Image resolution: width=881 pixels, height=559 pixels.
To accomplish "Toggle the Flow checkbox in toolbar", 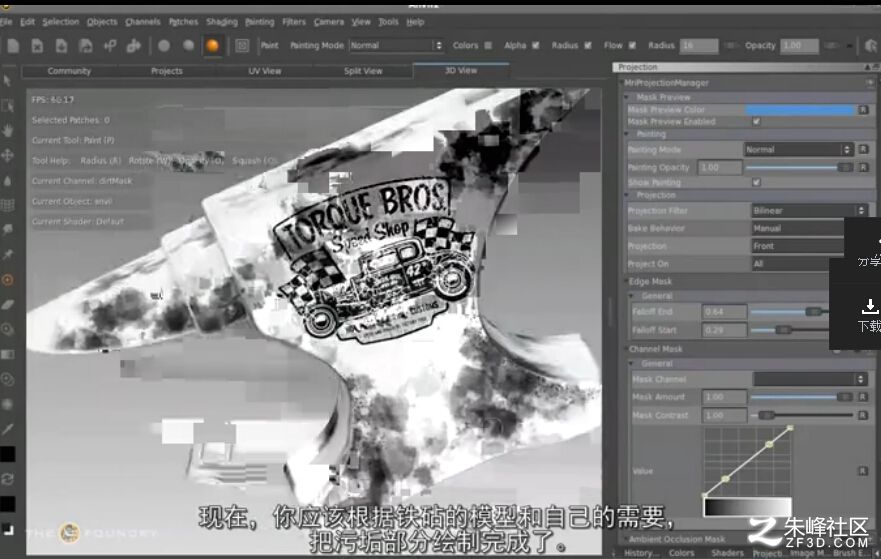I will click(x=632, y=46).
